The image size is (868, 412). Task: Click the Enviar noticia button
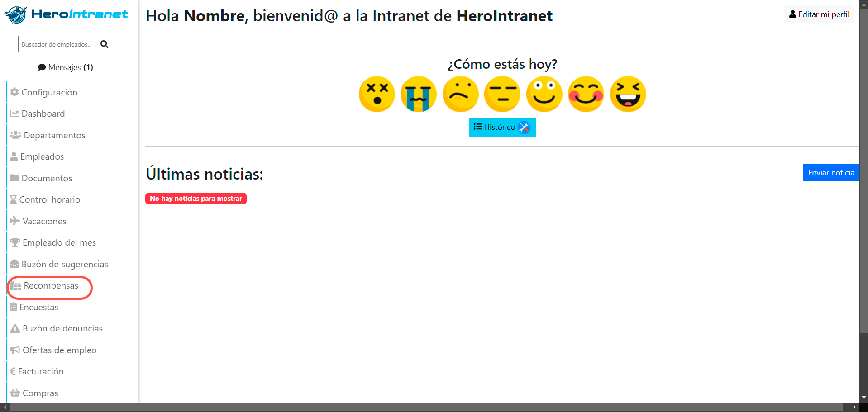tap(831, 172)
